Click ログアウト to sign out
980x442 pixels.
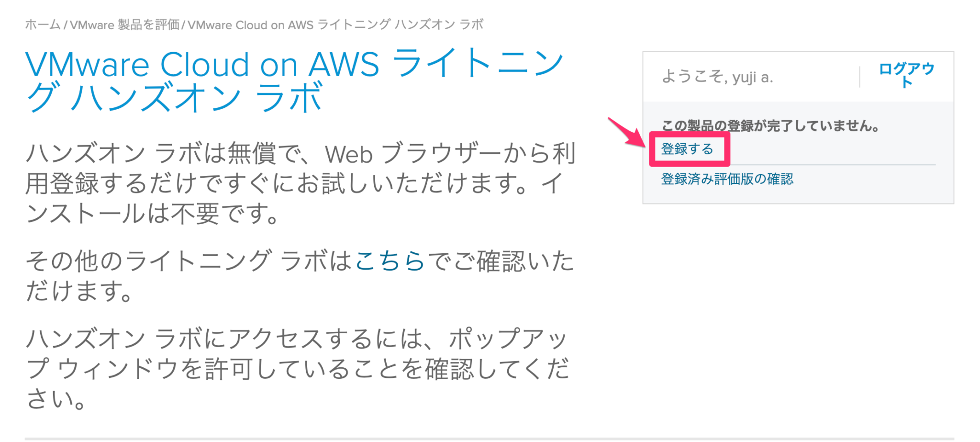[906, 75]
